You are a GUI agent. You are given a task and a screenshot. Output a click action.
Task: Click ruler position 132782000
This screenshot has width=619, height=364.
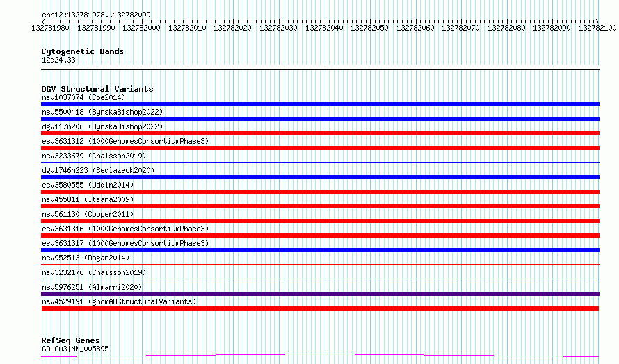pyautogui.click(x=141, y=28)
